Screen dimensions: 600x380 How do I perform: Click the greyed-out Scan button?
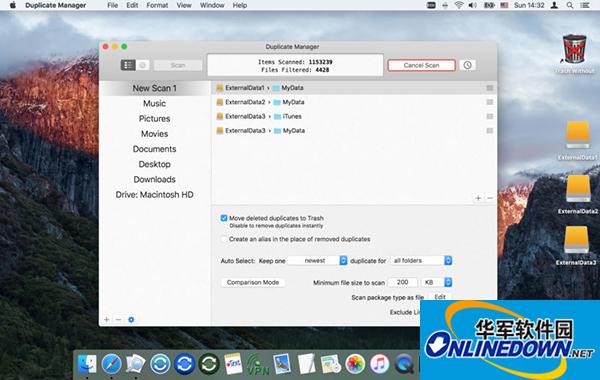[x=178, y=65]
